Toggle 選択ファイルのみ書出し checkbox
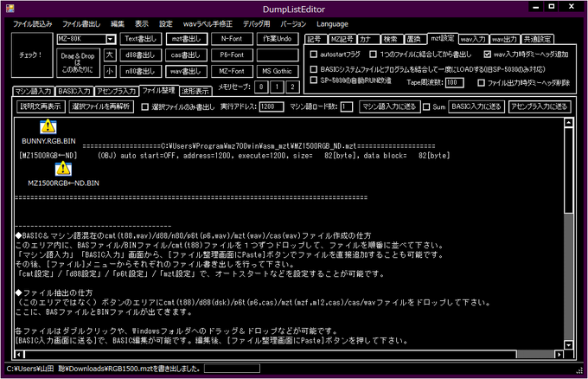 pyautogui.click(x=144, y=107)
